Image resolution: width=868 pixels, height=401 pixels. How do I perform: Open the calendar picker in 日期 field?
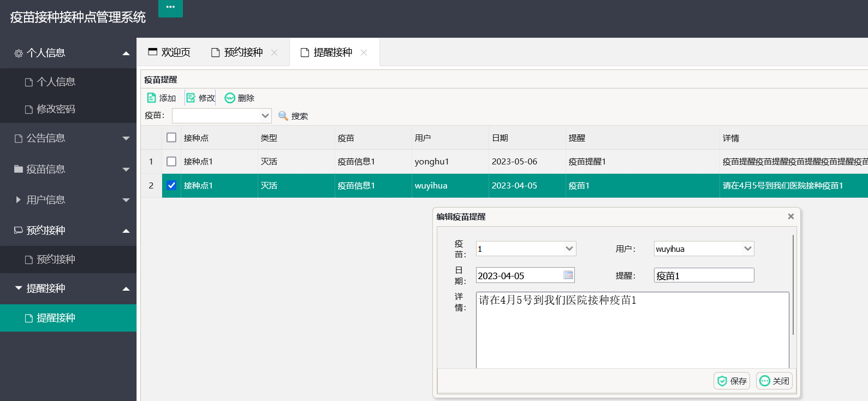[568, 275]
